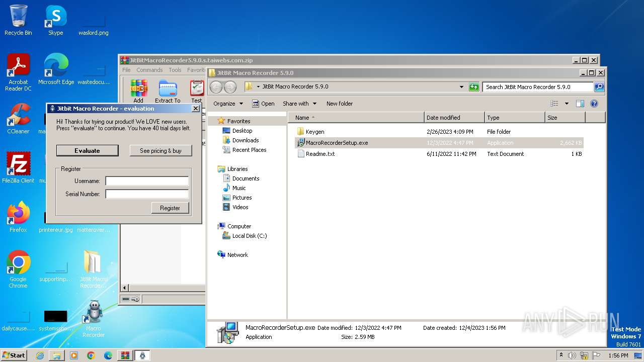Open FileZilla Client desktop shortcut
Viewport: 644px width, 362px height.
point(18,167)
